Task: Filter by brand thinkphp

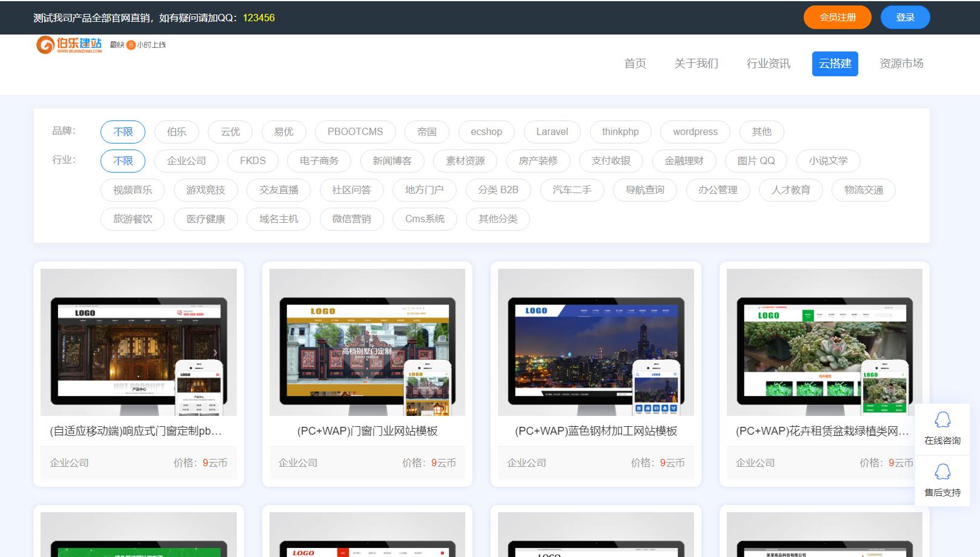Action: point(620,131)
